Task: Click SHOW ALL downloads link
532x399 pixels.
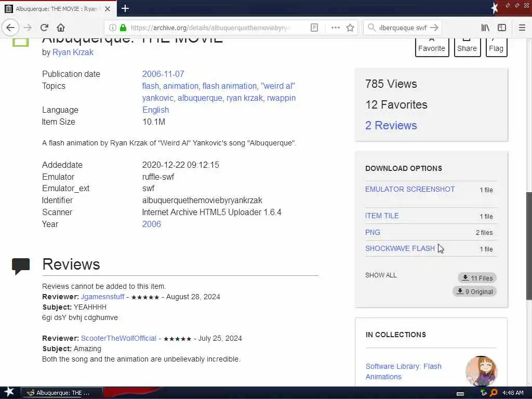Action: 381,275
